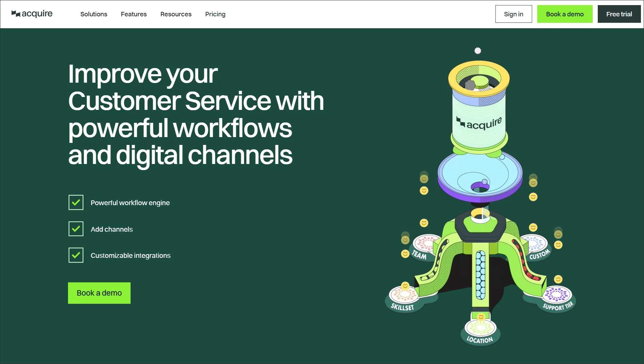Image resolution: width=644 pixels, height=364 pixels.
Task: Go to the Pricing page
Action: [x=215, y=14]
